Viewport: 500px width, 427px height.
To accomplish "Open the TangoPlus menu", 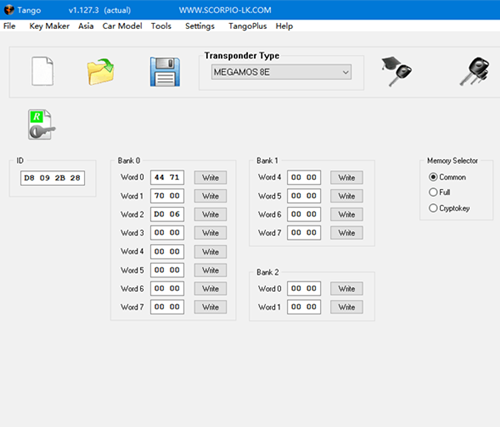I will pyautogui.click(x=248, y=26).
